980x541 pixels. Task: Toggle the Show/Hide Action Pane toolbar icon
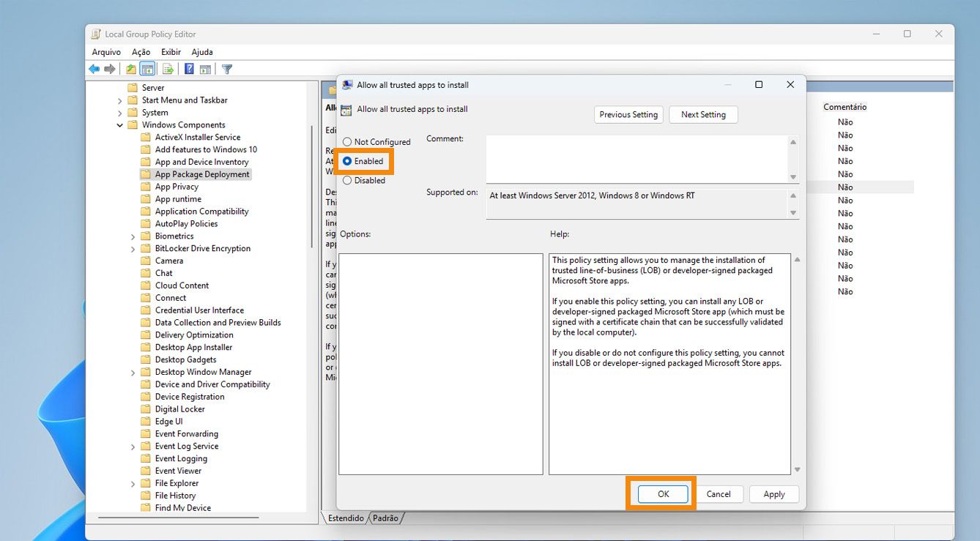206,69
